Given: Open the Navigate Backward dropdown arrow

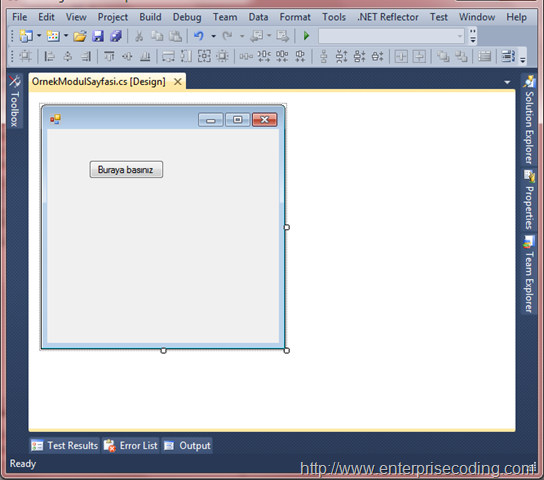Looking at the screenshot, I should click(x=269, y=36).
